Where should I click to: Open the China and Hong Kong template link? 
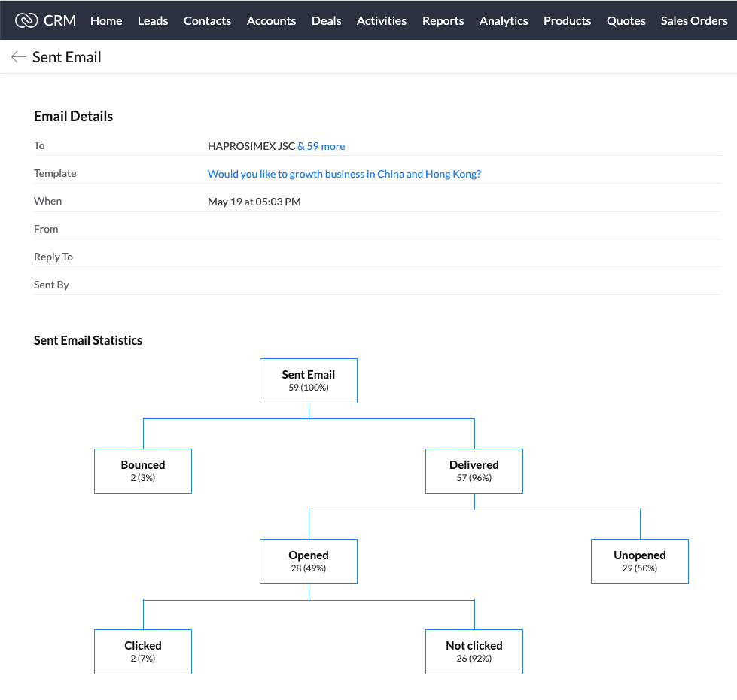[x=344, y=174]
